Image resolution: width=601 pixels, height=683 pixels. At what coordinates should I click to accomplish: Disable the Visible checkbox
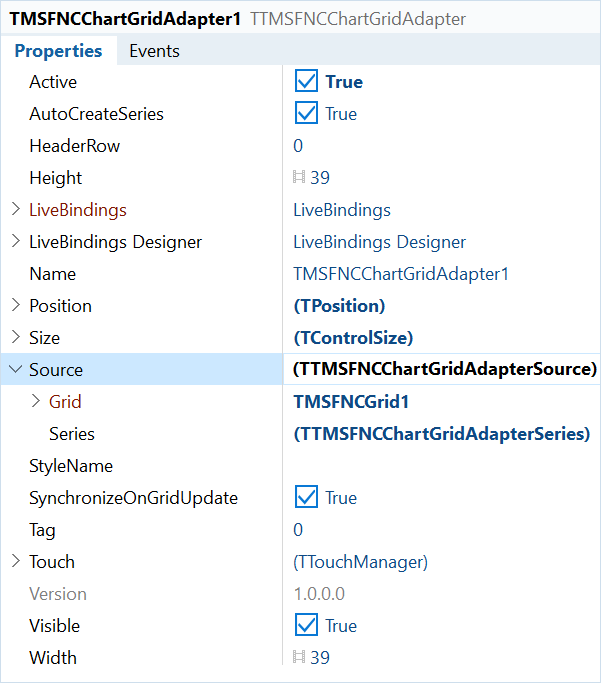[x=306, y=625]
